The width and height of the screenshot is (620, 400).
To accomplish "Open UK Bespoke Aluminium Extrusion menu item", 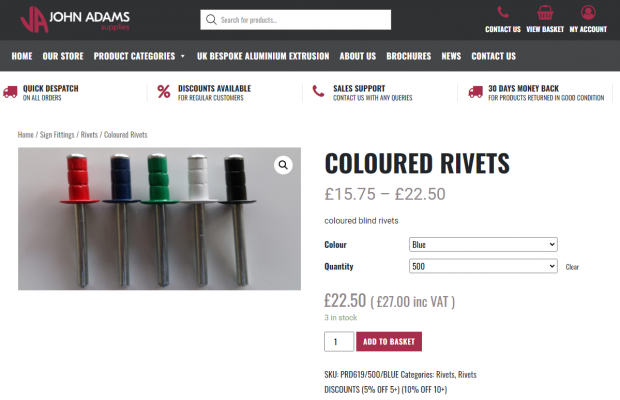I will click(263, 56).
